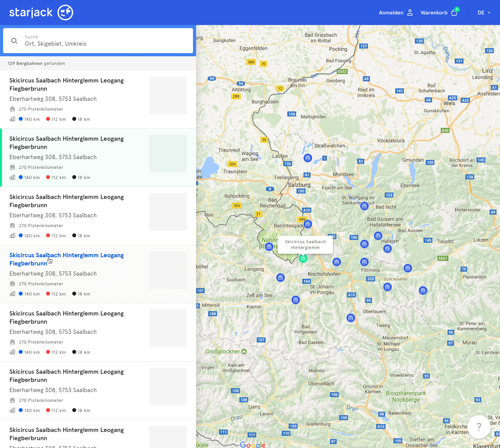Click the user profile icon beside Anmelden
Screen dimensions: 500x448
point(410,13)
